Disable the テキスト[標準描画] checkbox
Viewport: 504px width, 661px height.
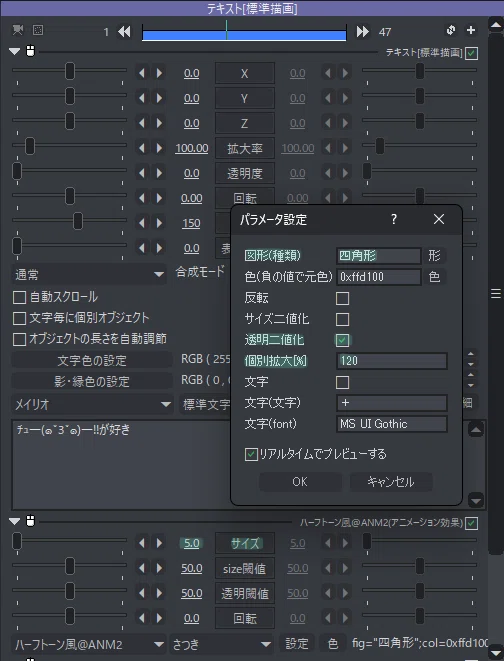coord(471,54)
